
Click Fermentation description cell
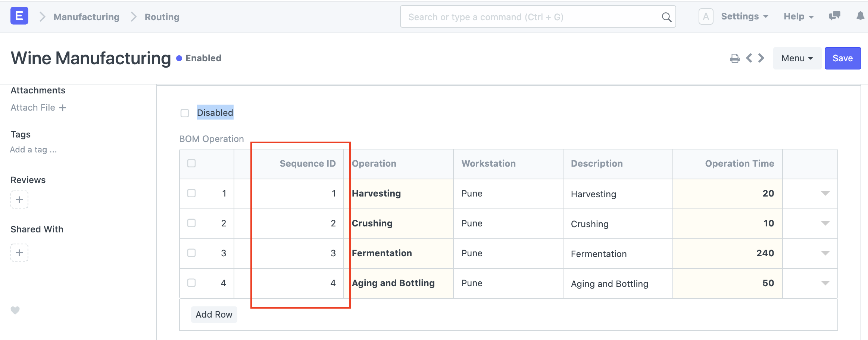point(618,253)
